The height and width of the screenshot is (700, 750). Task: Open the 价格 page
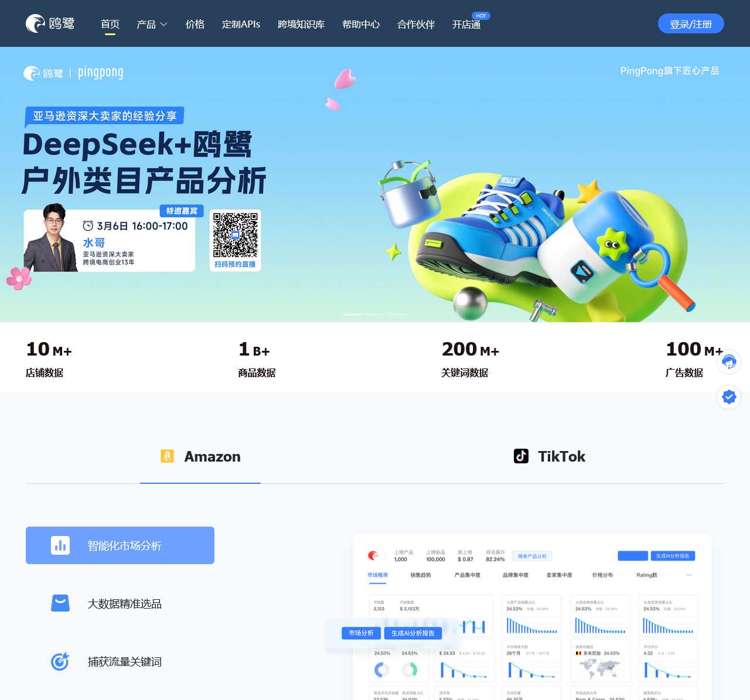click(195, 24)
